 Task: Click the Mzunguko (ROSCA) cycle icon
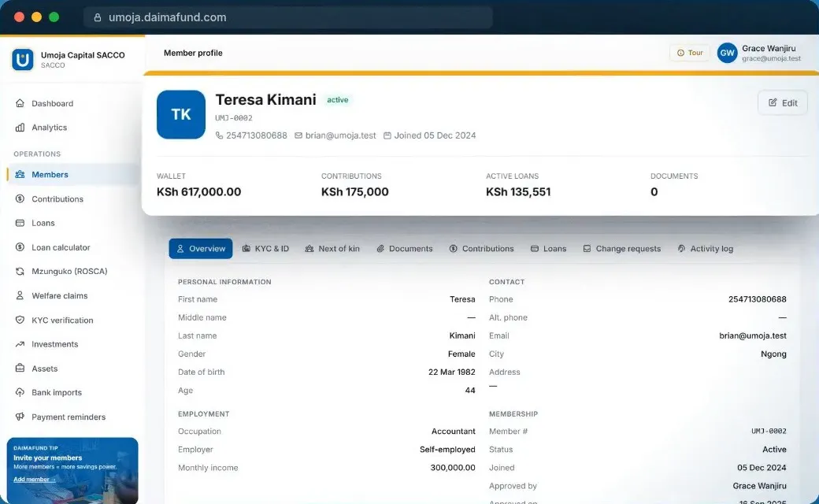[x=20, y=271]
